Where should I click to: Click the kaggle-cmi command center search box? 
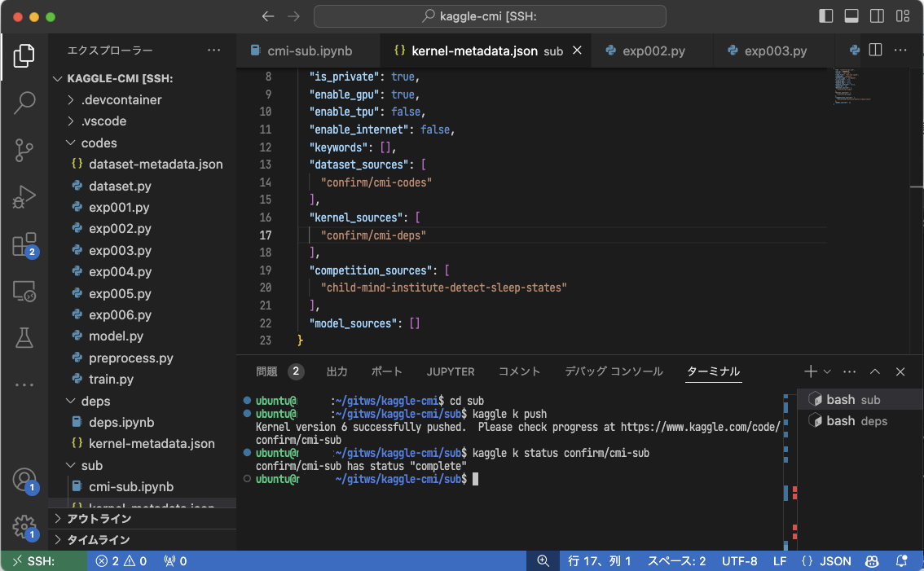490,16
